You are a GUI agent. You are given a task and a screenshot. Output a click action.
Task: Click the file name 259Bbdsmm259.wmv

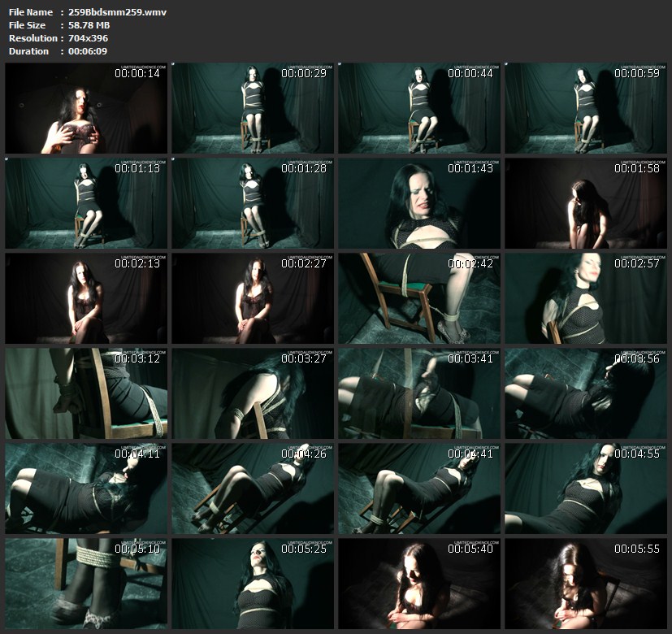(x=117, y=12)
